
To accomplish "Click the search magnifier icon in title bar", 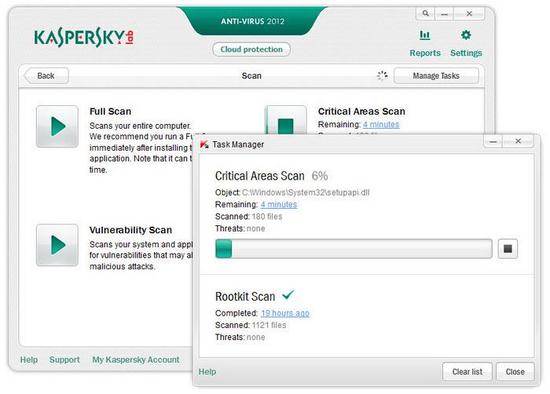I will [x=425, y=14].
